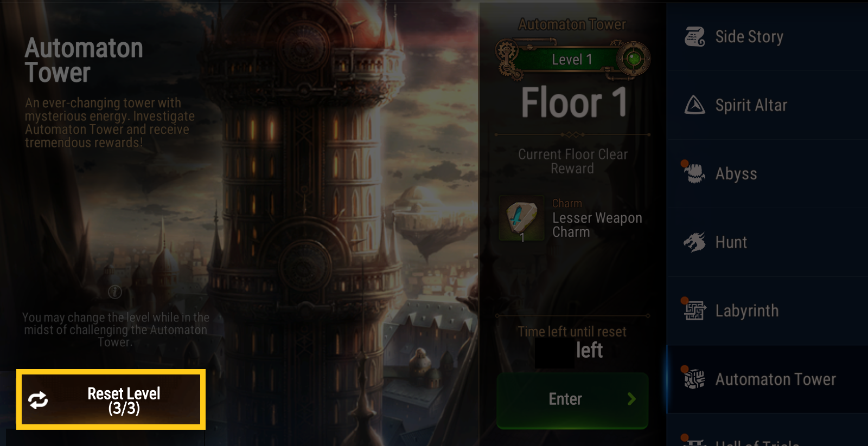Image resolution: width=868 pixels, height=446 pixels.
Task: Click the Automaton Tower cube icon
Action: (x=694, y=379)
